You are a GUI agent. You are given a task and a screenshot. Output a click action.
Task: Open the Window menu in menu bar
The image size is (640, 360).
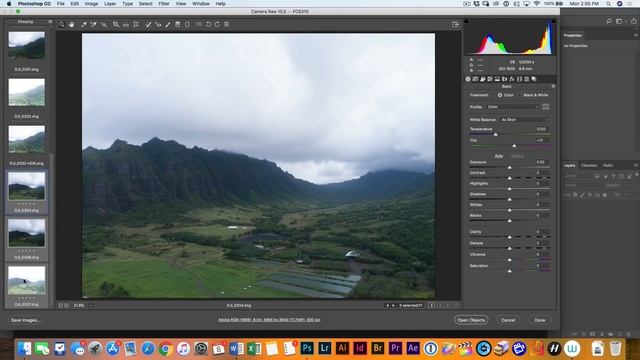pyautogui.click(x=200, y=4)
